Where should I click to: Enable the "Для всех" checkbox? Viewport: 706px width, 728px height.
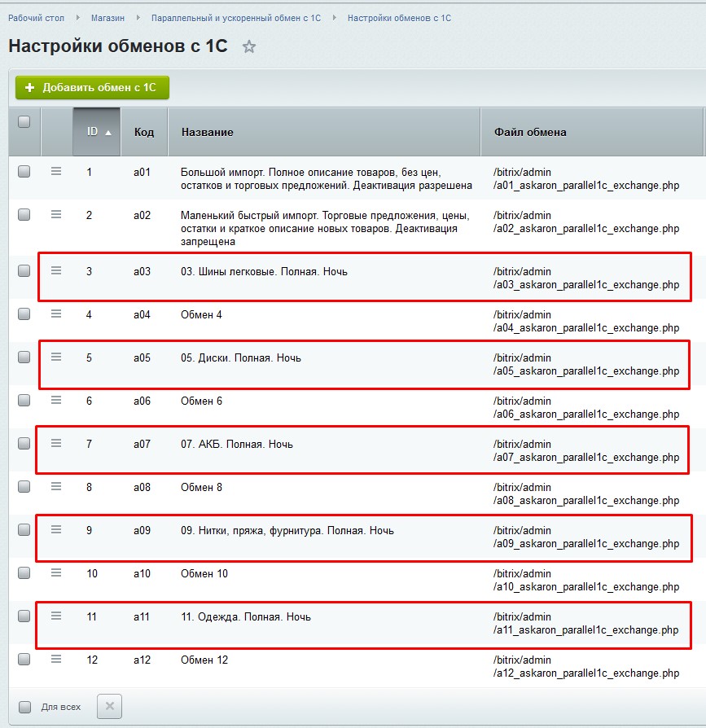(x=24, y=707)
